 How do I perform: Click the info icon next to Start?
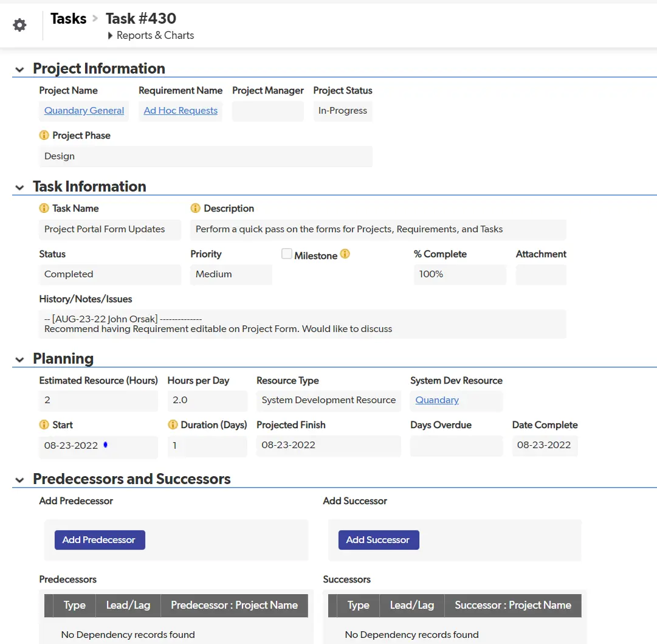(44, 424)
